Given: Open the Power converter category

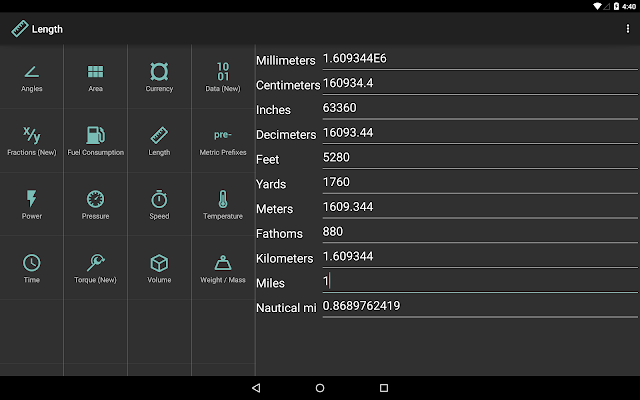Looking at the screenshot, I should pos(32,204).
